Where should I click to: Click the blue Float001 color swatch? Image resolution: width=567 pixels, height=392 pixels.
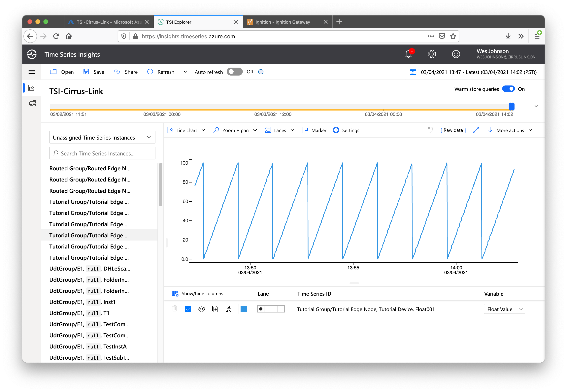tap(244, 309)
